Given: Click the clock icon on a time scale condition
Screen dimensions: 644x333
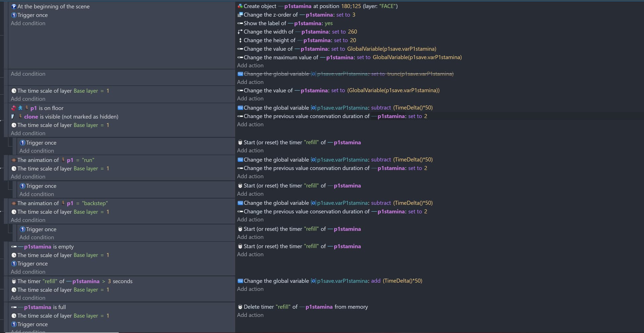Looking at the screenshot, I should [x=14, y=90].
